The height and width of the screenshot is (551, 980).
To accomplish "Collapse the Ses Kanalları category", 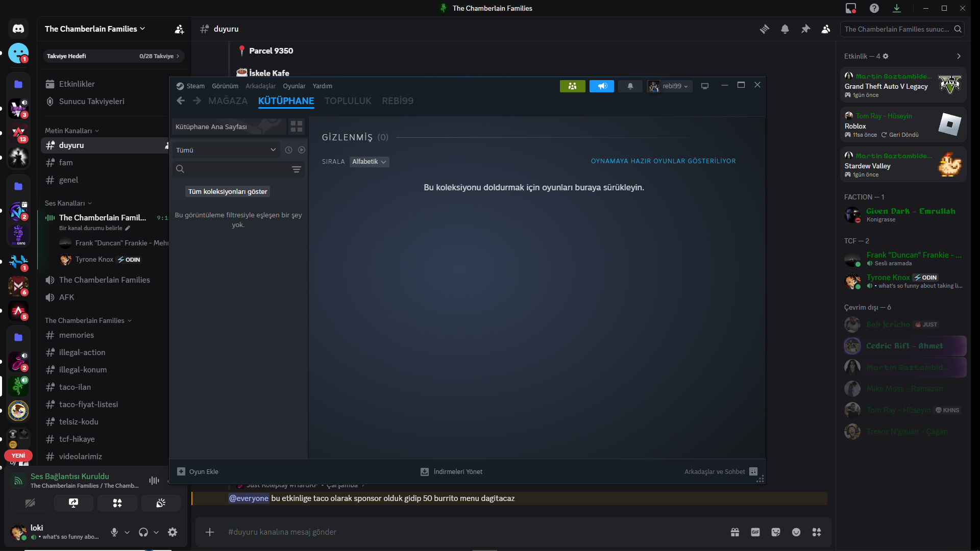I will click(68, 203).
